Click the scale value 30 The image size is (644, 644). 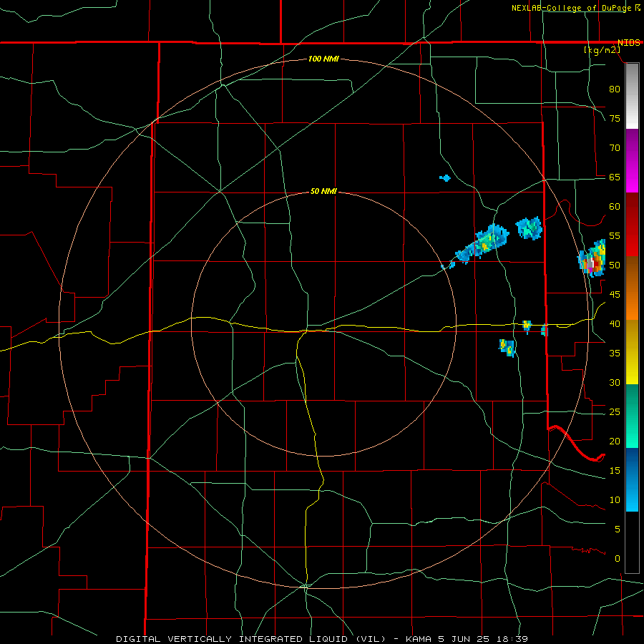(x=615, y=383)
